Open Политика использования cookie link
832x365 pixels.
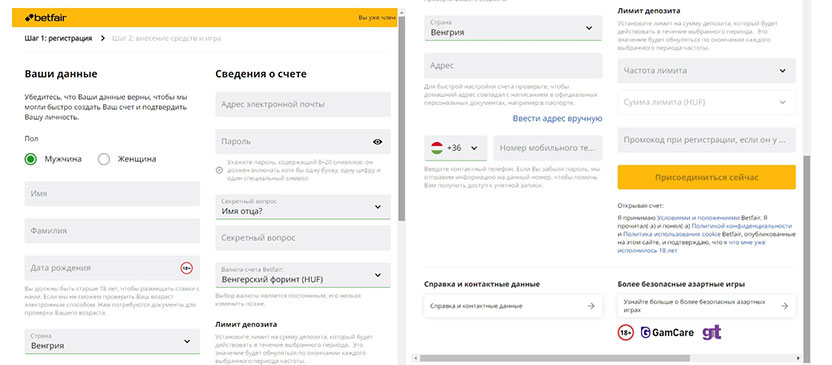click(x=672, y=234)
